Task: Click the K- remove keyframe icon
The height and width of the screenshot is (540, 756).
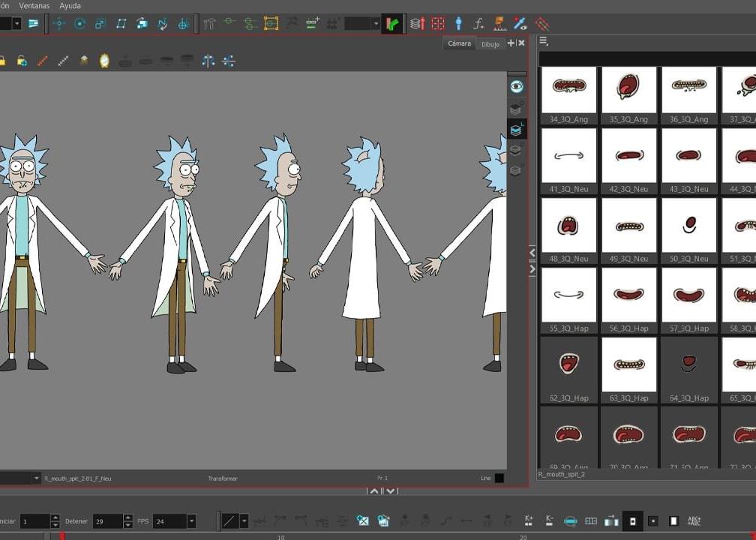Action: coord(549,520)
